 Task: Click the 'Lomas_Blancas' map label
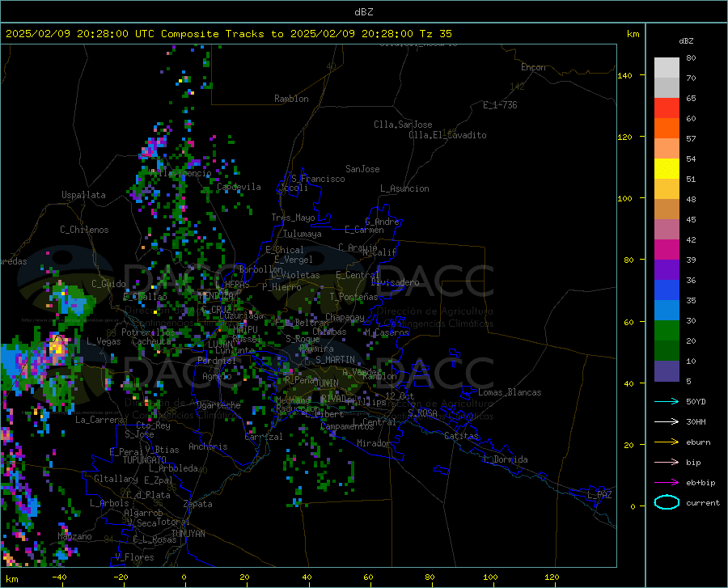(x=510, y=392)
